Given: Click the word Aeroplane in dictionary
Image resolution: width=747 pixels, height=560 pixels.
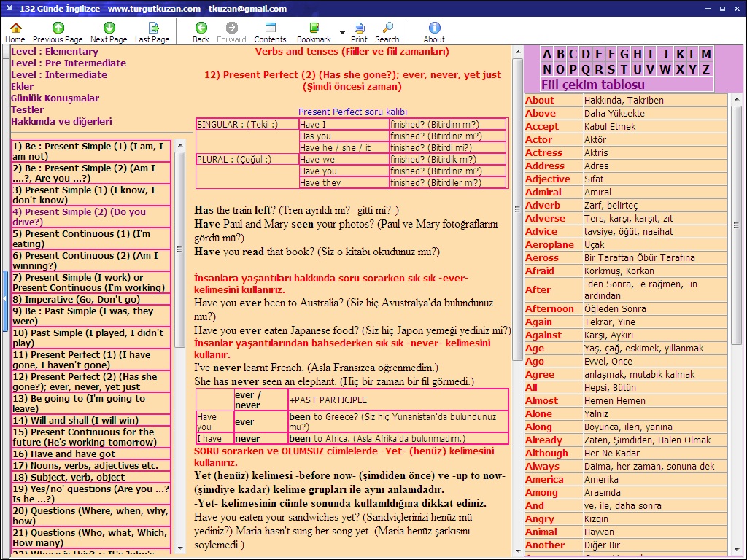Looking at the screenshot, I should tap(549, 244).
